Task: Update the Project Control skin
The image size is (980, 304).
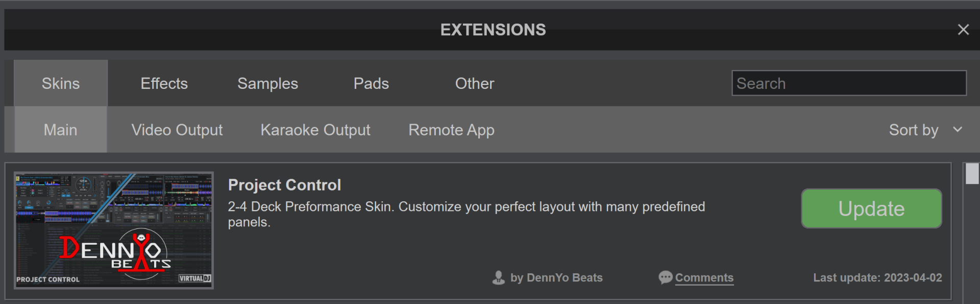Action: (871, 208)
